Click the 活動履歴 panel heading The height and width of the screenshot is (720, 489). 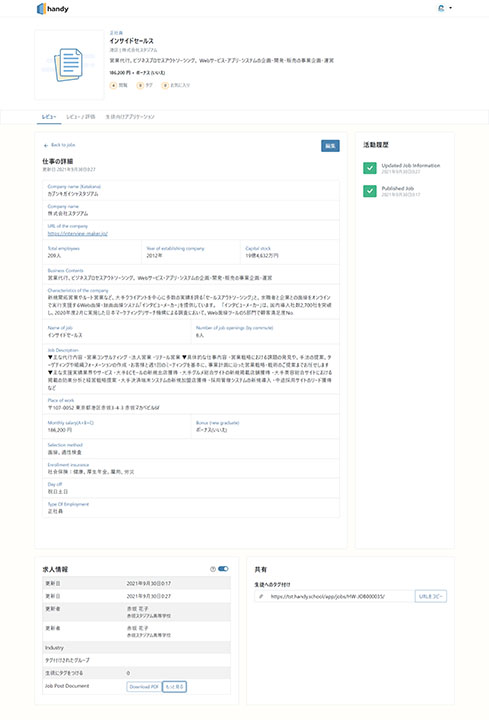pyautogui.click(x=376, y=145)
